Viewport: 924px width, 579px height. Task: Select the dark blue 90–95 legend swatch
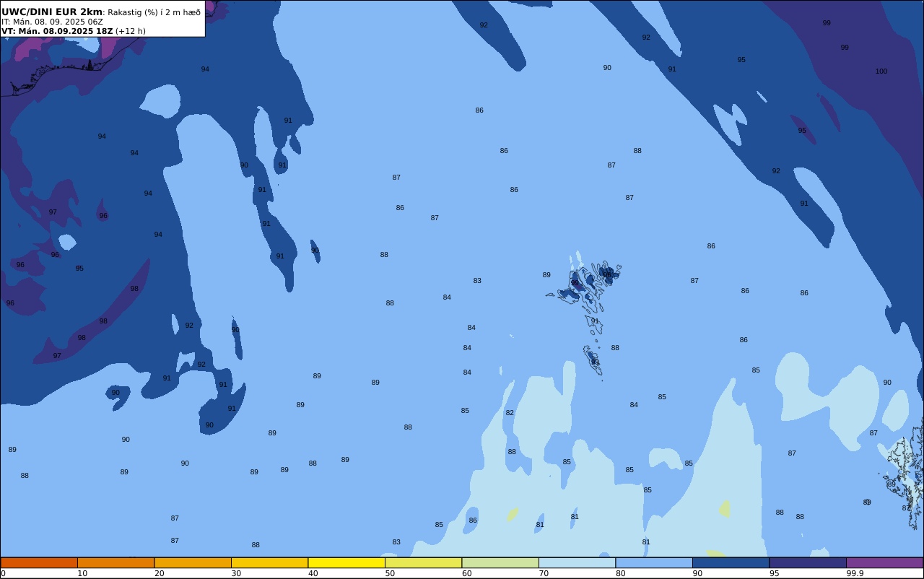pos(731,562)
